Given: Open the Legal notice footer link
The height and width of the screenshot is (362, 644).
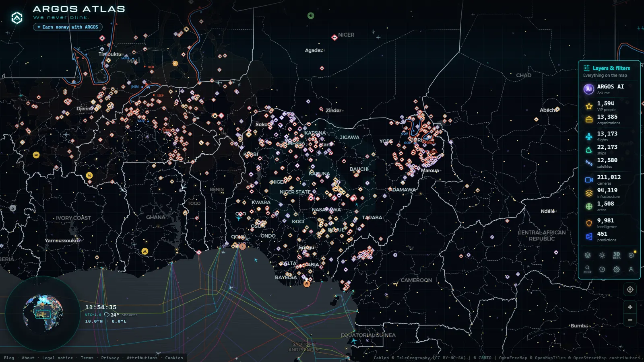Looking at the screenshot, I should [x=58, y=358].
